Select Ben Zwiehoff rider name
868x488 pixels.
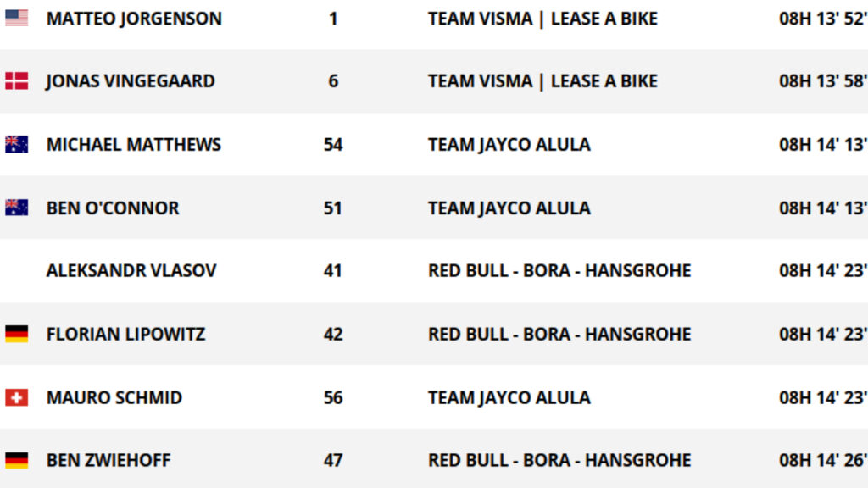(108, 460)
